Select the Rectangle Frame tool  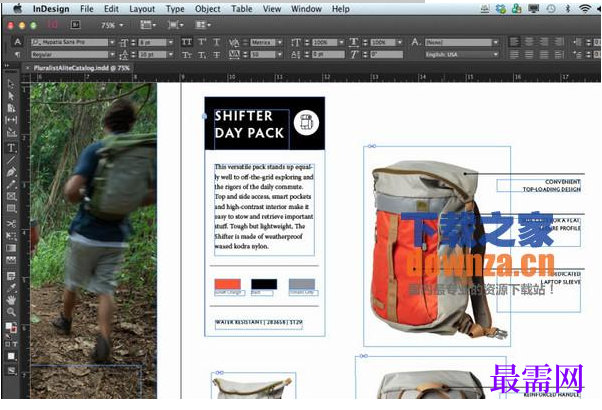11,197
